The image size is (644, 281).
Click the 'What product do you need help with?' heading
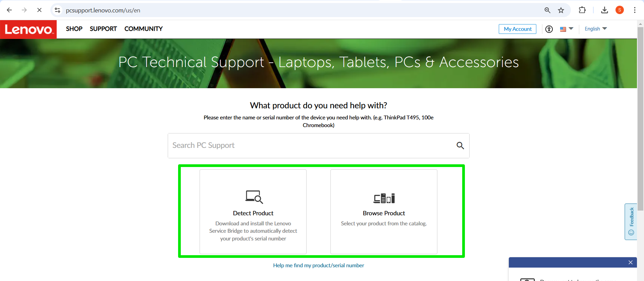coord(318,106)
